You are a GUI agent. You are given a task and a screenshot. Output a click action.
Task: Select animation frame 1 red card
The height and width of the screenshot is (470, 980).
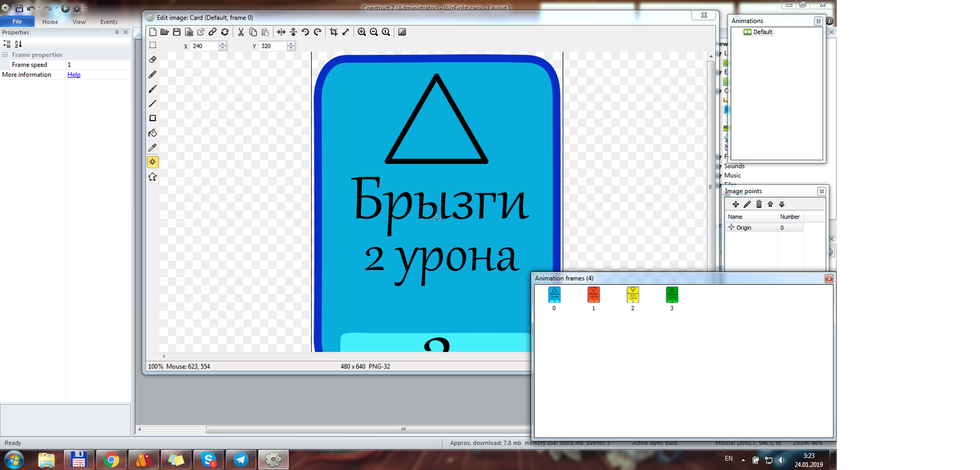click(594, 295)
